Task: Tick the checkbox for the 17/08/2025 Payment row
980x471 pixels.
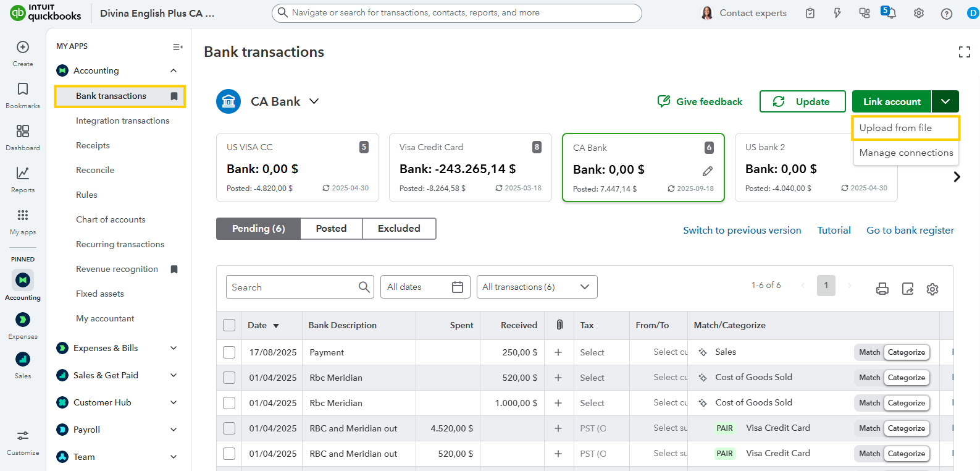Action: pyautogui.click(x=229, y=352)
